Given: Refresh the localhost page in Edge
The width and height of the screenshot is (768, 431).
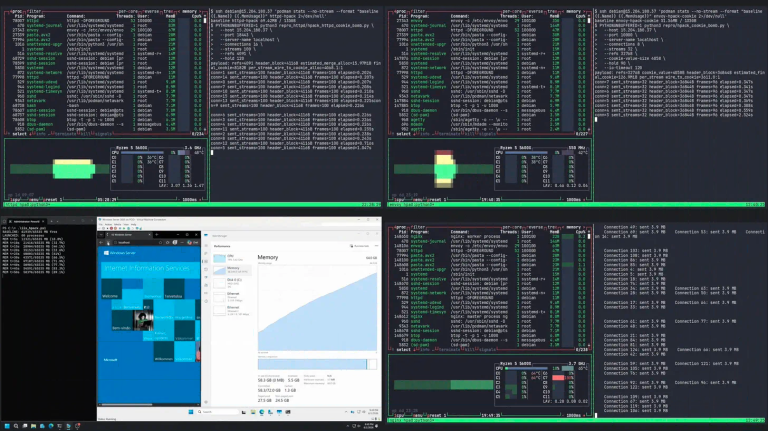Looking at the screenshot, I should [109, 242].
